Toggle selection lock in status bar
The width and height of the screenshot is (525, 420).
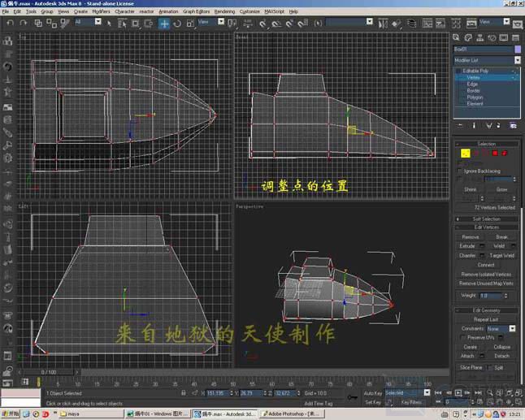pyautogui.click(x=184, y=393)
